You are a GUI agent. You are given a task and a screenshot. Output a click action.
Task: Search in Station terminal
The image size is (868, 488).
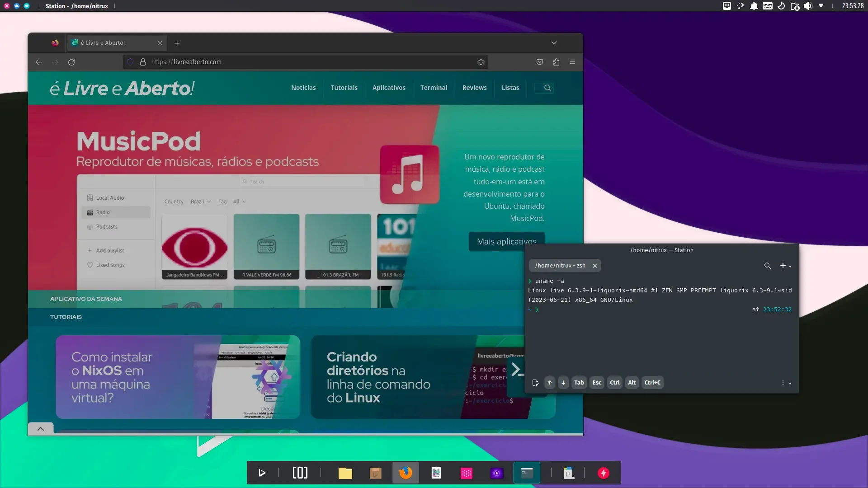coord(767,266)
